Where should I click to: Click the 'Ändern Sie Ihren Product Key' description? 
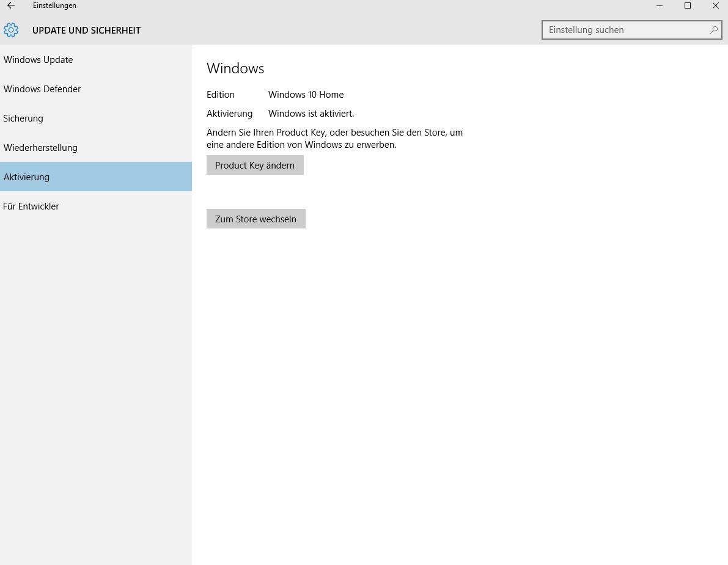coord(335,139)
